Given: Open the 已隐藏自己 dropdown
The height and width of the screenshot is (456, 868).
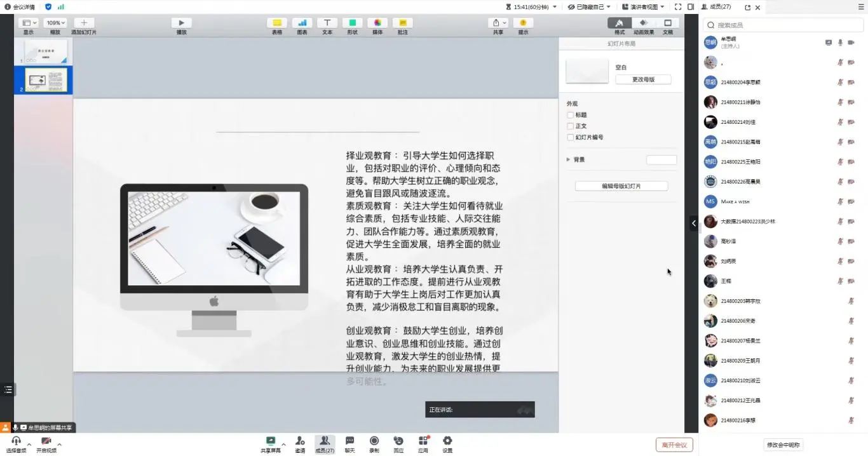Looking at the screenshot, I should click(590, 7).
